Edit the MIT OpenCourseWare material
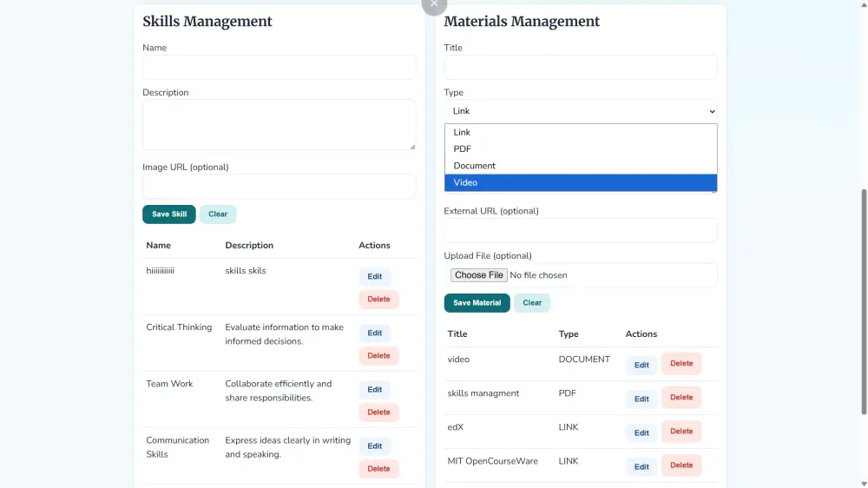 pyautogui.click(x=641, y=466)
